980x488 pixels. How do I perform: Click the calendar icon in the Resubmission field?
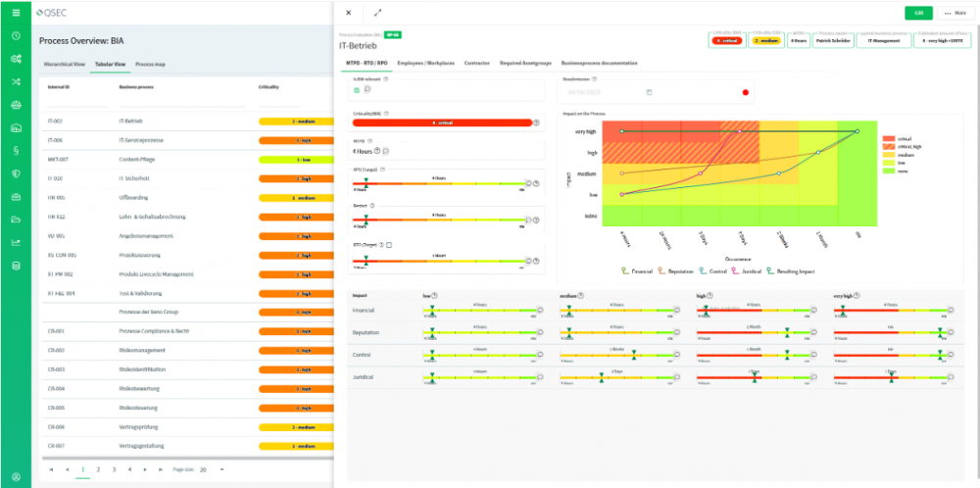(649, 92)
